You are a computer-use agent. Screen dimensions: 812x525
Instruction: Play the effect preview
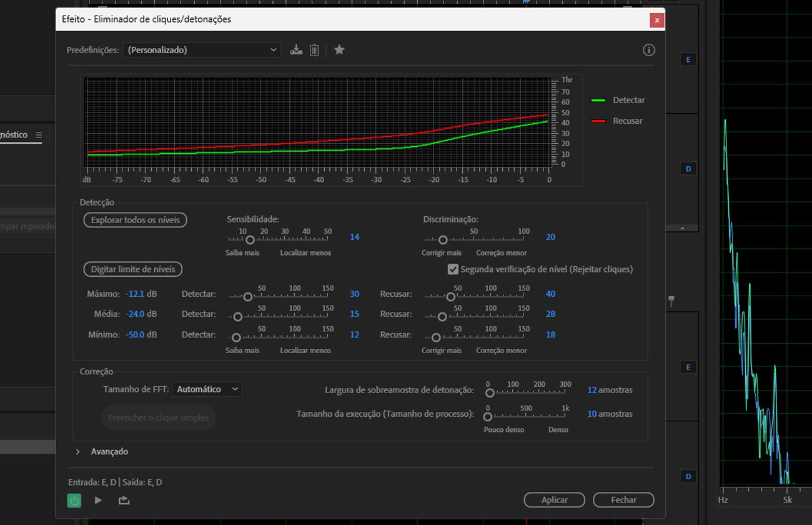click(x=98, y=500)
